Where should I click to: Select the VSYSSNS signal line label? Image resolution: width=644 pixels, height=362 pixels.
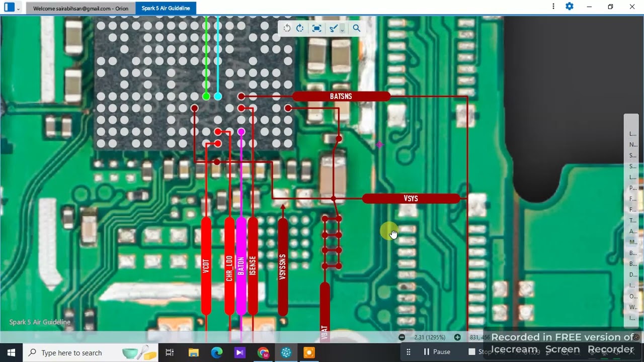pos(283,266)
